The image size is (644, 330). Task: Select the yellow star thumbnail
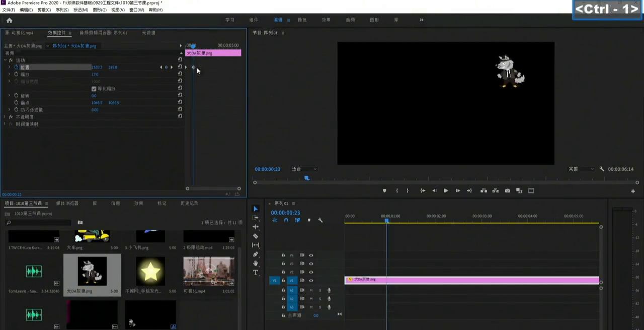150,271
